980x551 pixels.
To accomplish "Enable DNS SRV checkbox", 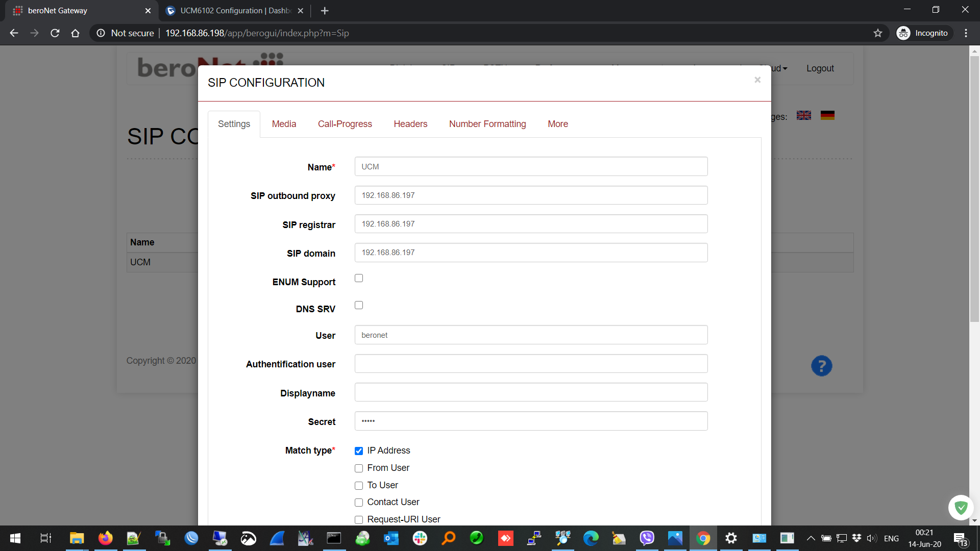I will tap(359, 305).
